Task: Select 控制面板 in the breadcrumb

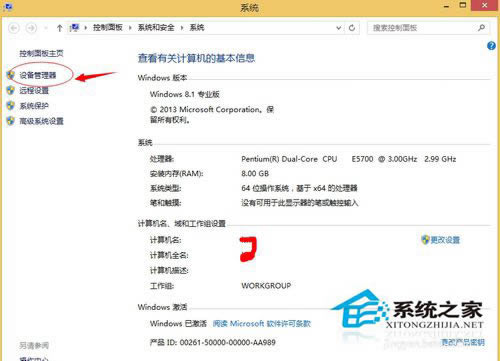Action: [108, 28]
